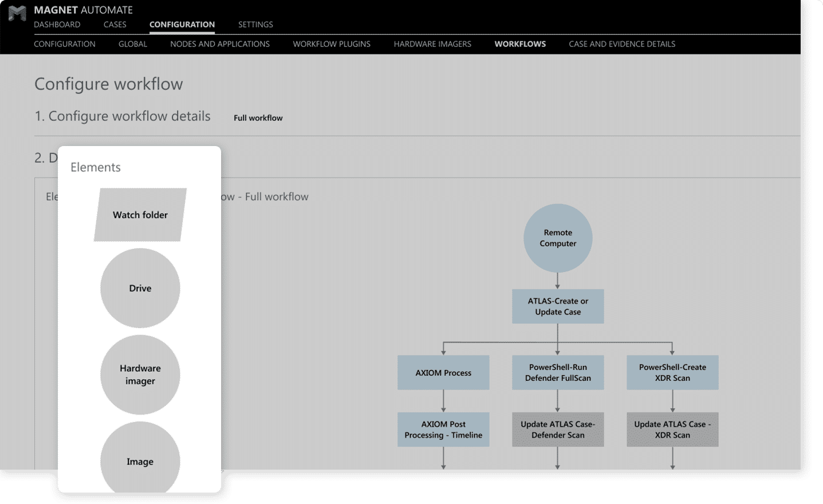The width and height of the screenshot is (823, 504).
Task: Click Update ATLAS Case-Defender Scan node
Action: (558, 430)
